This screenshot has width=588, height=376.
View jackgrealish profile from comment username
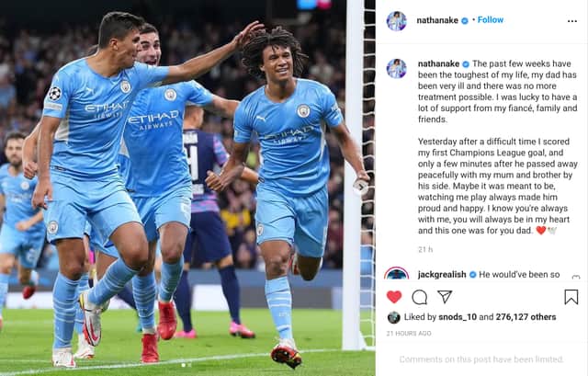click(x=442, y=275)
